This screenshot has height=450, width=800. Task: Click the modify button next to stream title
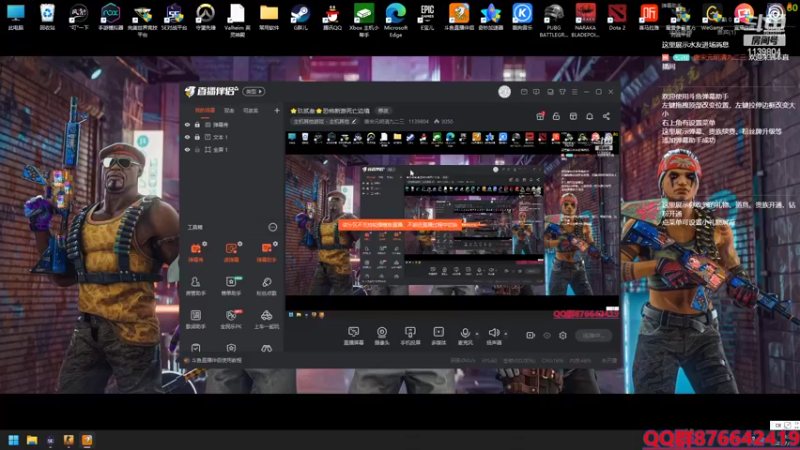pos(383,111)
